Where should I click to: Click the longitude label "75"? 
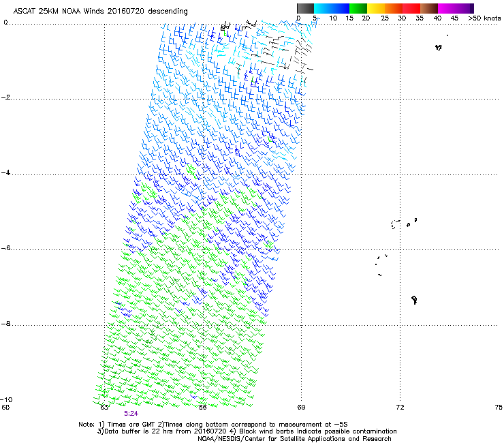click(x=499, y=408)
